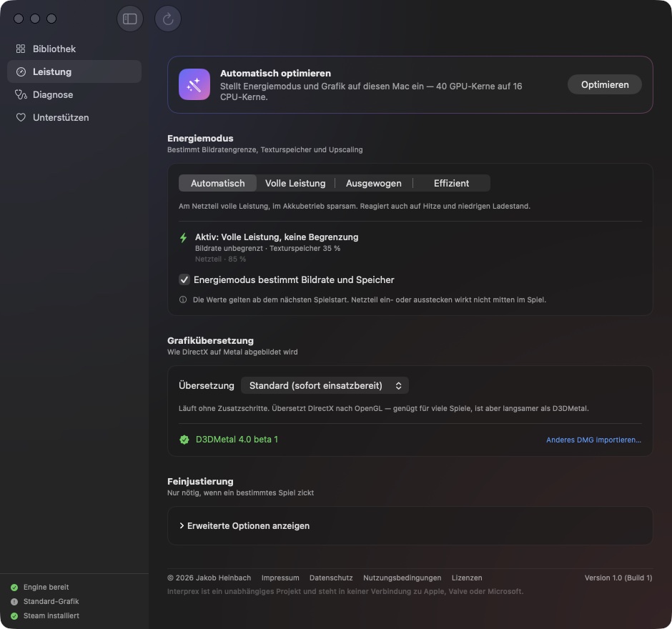The width and height of the screenshot is (672, 629).
Task: Open the Anderes DMG importieren link
Action: (593, 440)
